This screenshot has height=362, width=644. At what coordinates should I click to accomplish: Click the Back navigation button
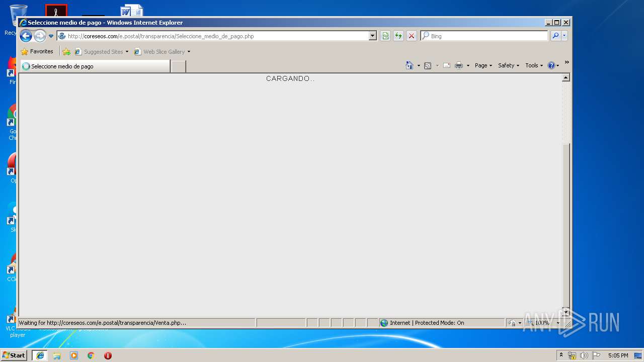click(26, 36)
